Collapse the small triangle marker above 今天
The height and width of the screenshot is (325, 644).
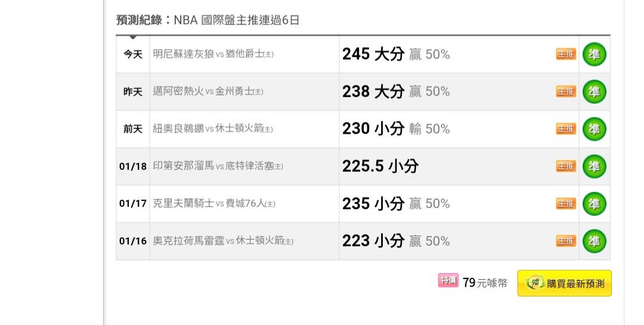(x=133, y=38)
